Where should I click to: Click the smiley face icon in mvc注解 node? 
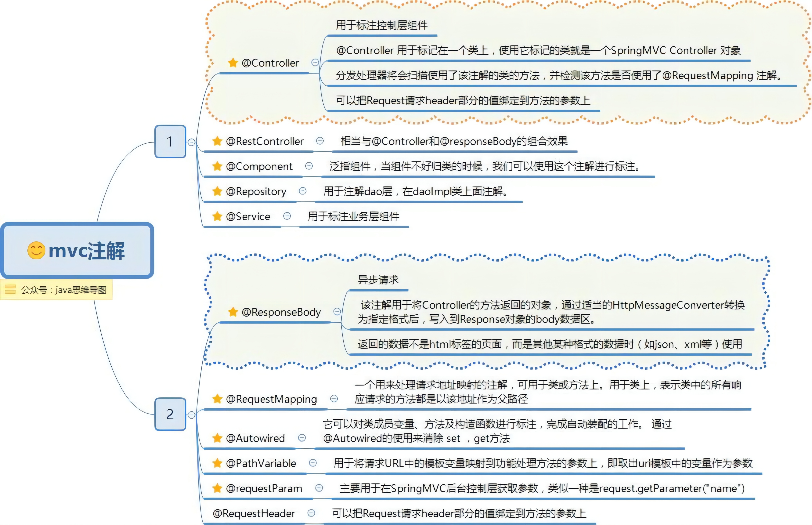coord(36,251)
